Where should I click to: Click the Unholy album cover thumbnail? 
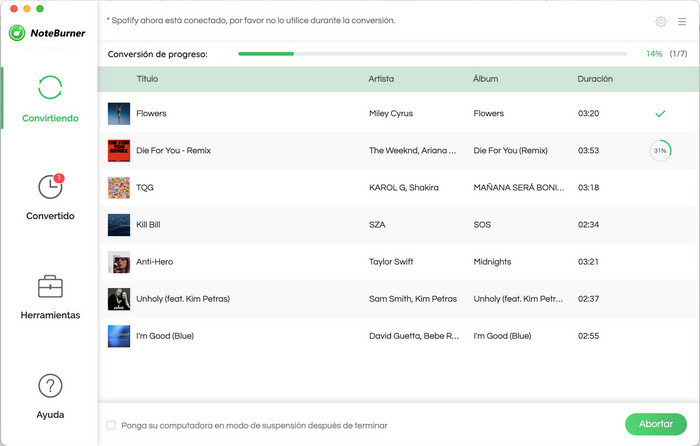(119, 299)
